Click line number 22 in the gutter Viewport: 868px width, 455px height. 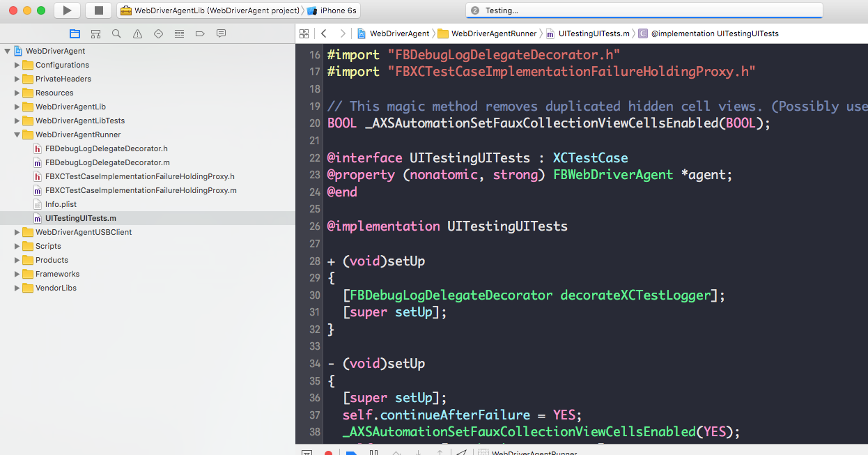pyautogui.click(x=313, y=157)
